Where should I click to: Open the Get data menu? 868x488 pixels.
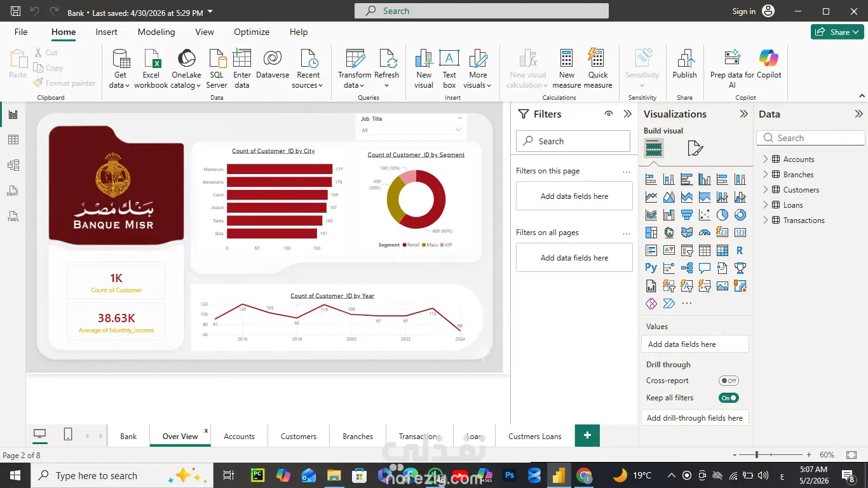point(120,69)
